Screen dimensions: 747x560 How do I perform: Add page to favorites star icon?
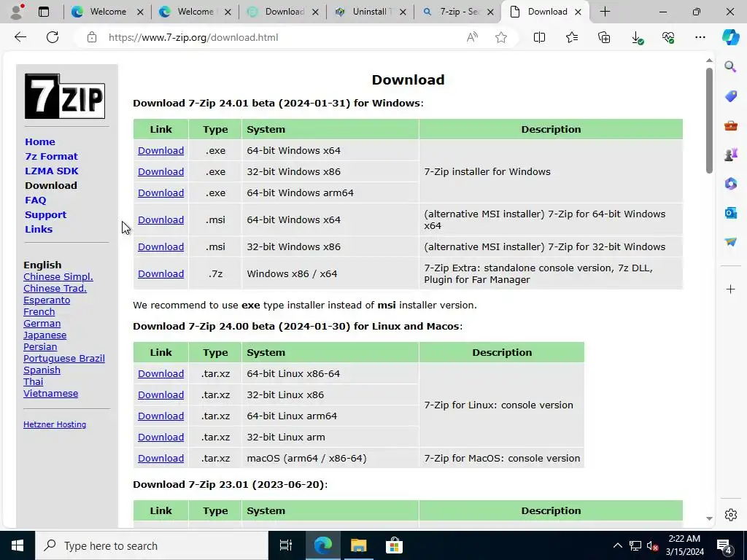(500, 37)
